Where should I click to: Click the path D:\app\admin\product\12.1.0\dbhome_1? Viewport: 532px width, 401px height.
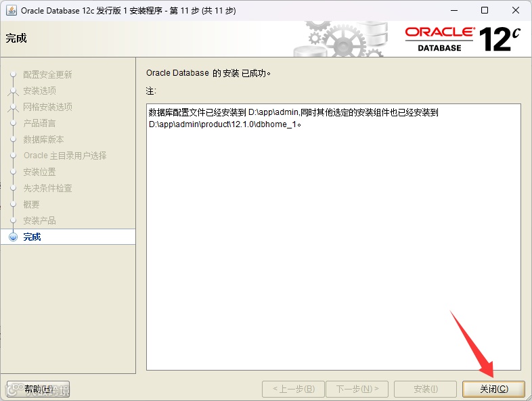click(223, 124)
